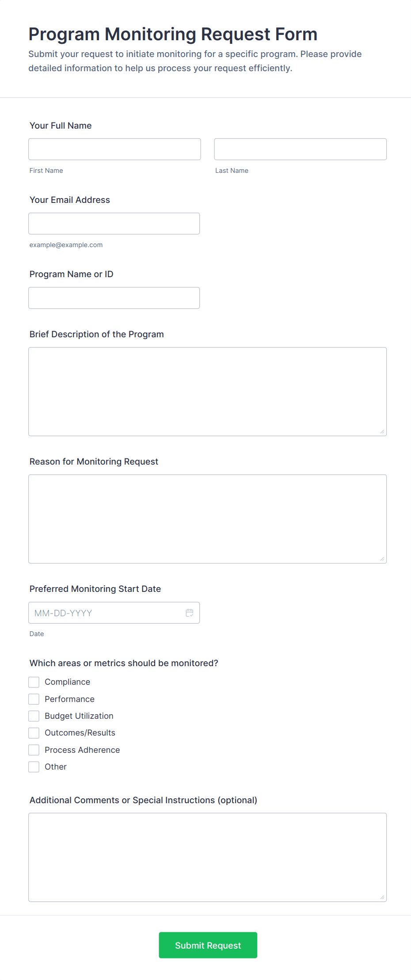Click into the Last Name field
Image resolution: width=411 pixels, height=980 pixels.
point(300,149)
